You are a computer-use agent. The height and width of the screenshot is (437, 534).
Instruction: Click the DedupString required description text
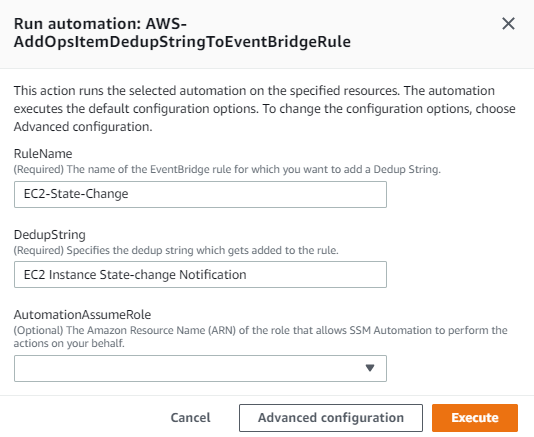[176, 250]
